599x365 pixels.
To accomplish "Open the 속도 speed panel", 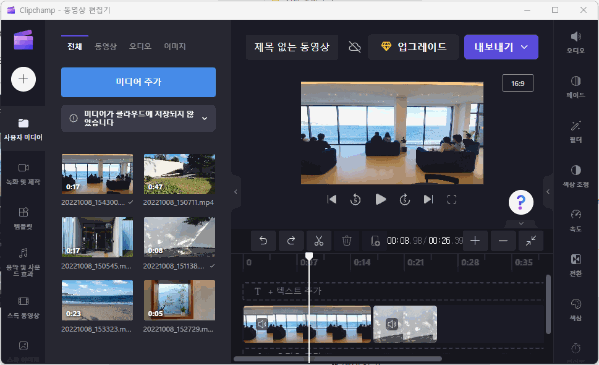I will 576,221.
